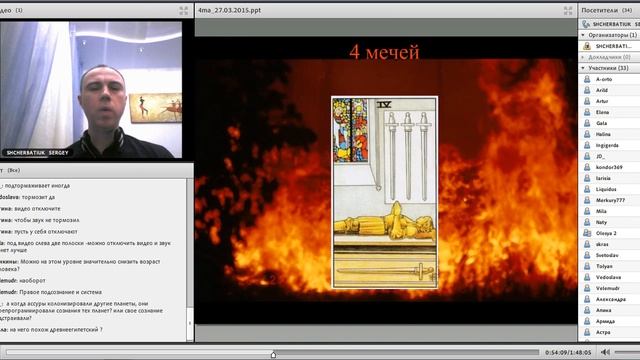Screen dimensions: 640x360
Task: Click the avatar icon of JD_
Action: click(587, 156)
